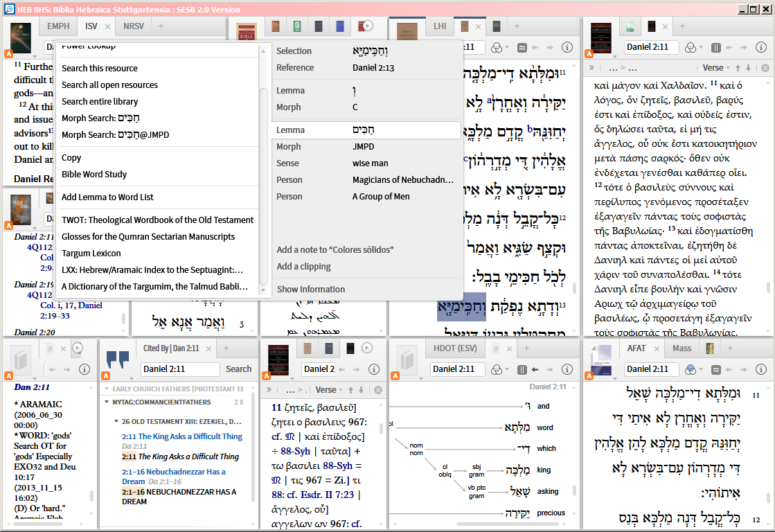The image size is (775, 532).
Task: Click the read-aloud play icon in the bottom-left panel
Action: 78,348
